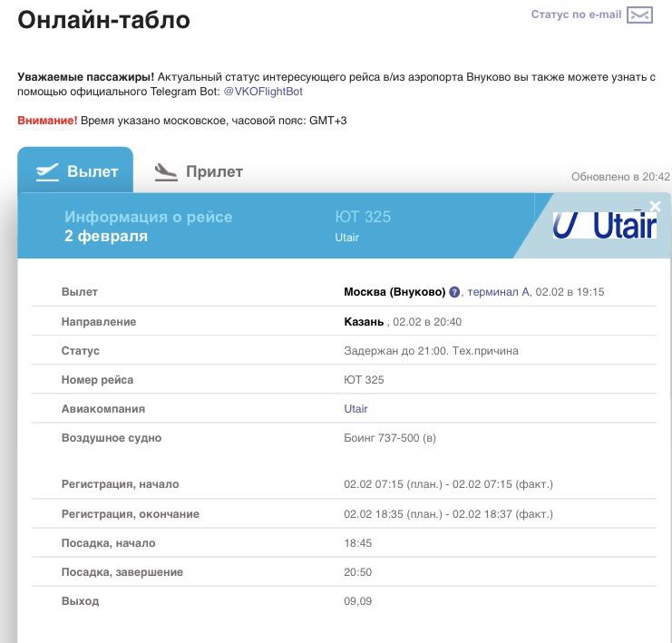The image size is (672, 643).
Task: Click the '02.02 в 20:40' arrival time
Action: pyautogui.click(x=427, y=321)
